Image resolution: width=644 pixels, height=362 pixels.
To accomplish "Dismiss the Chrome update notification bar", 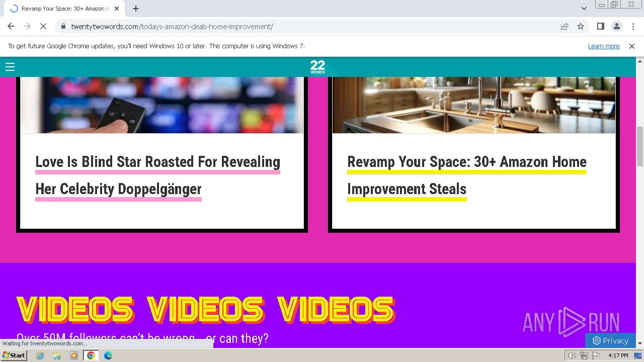I will [x=632, y=46].
